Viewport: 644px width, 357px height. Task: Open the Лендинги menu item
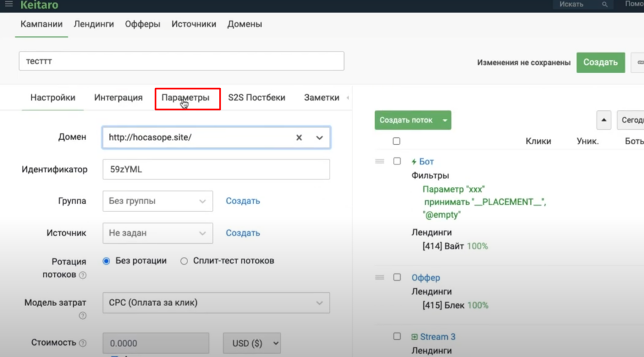pyautogui.click(x=94, y=24)
